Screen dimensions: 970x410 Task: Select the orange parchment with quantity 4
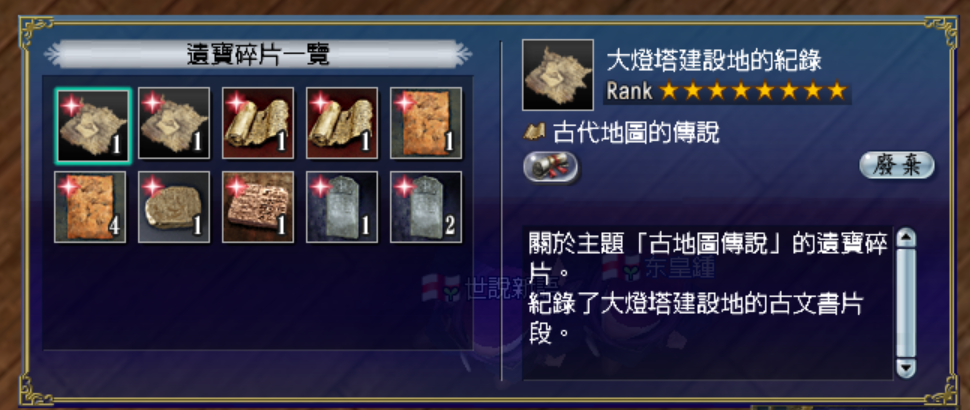coord(90,207)
